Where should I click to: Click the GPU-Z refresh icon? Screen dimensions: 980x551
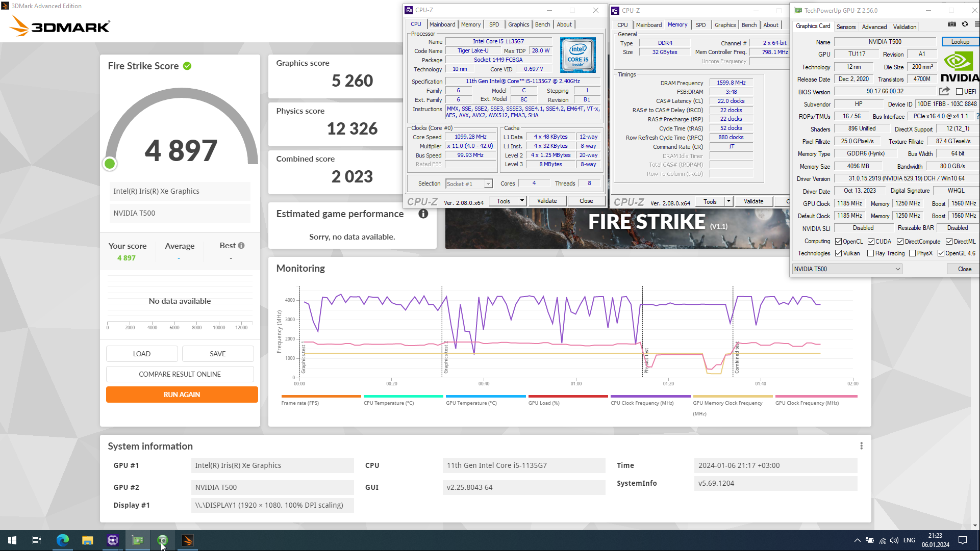(965, 24)
